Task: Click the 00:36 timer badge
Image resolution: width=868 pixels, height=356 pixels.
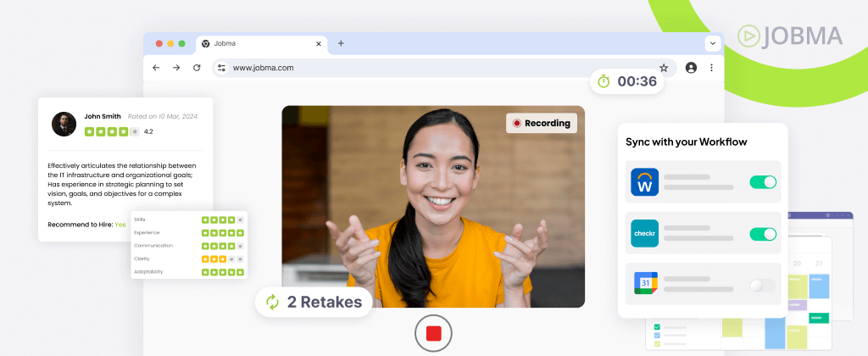Action: (626, 81)
